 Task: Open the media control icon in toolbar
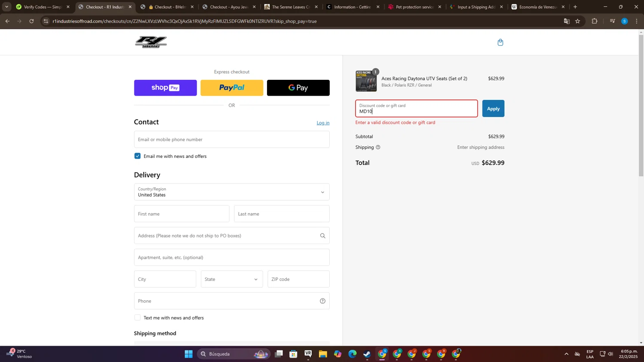[612, 21]
